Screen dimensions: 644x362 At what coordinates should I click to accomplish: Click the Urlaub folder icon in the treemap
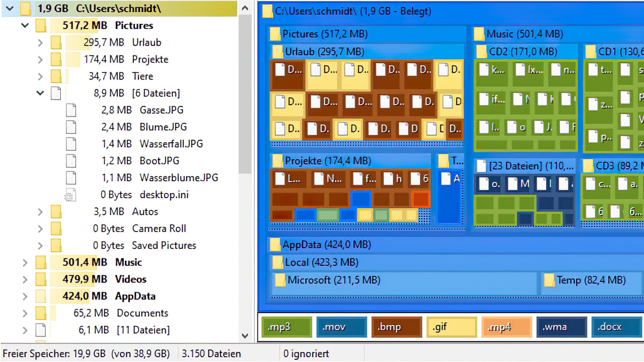277,52
